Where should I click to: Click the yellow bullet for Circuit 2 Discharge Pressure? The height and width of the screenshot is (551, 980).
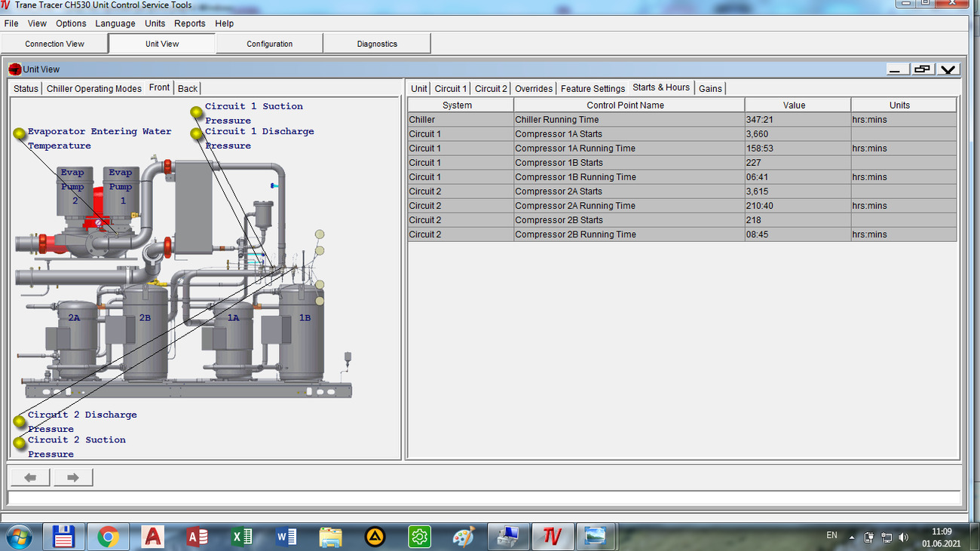pyautogui.click(x=20, y=421)
